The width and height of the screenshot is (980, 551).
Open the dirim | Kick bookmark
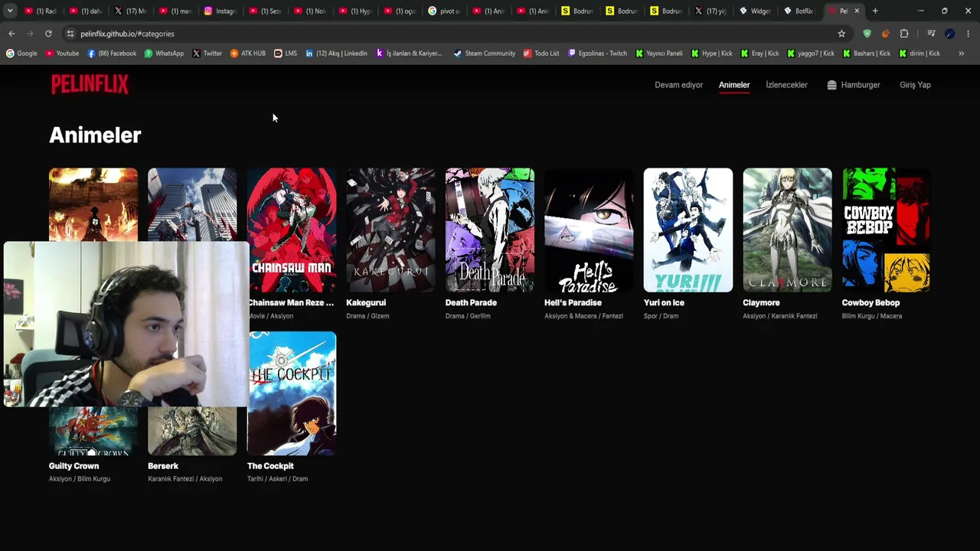[919, 54]
